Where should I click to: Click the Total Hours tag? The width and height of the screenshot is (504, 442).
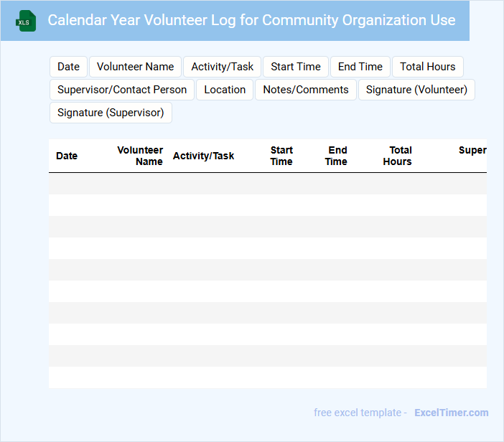coord(427,67)
